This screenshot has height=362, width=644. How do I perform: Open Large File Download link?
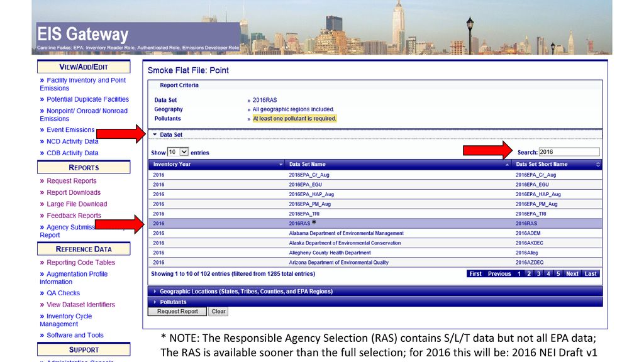tap(73, 204)
